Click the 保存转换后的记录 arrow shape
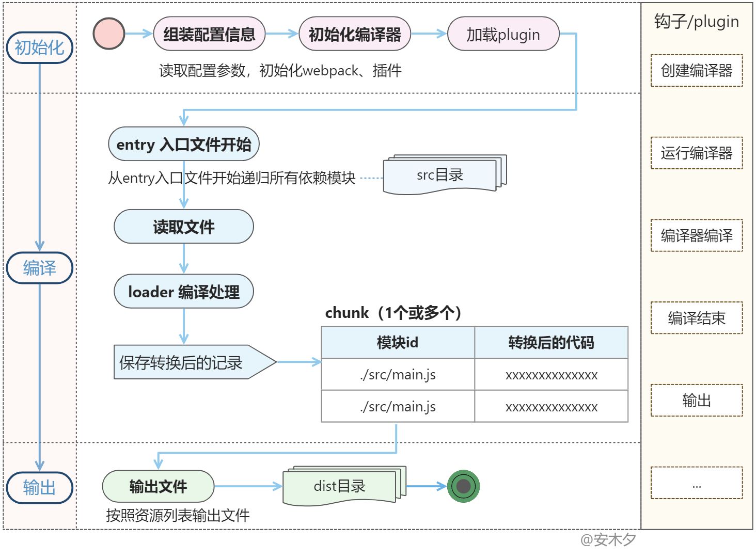 pos(195,362)
